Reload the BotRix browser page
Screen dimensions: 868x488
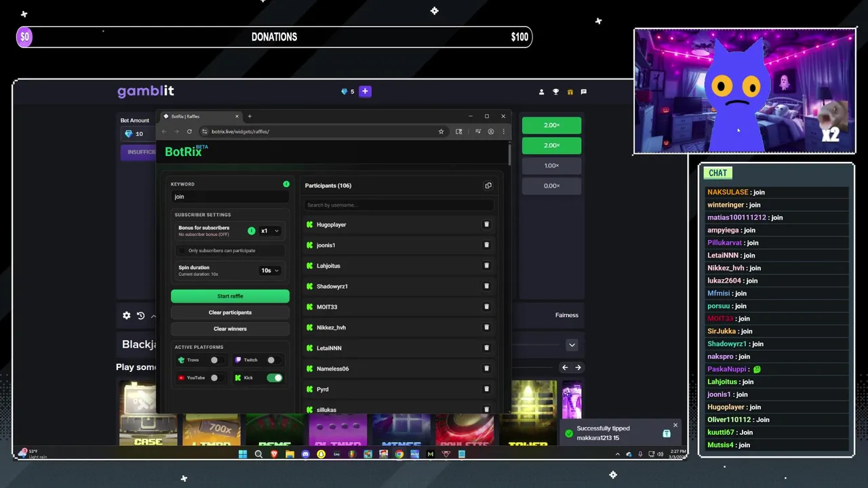point(189,131)
